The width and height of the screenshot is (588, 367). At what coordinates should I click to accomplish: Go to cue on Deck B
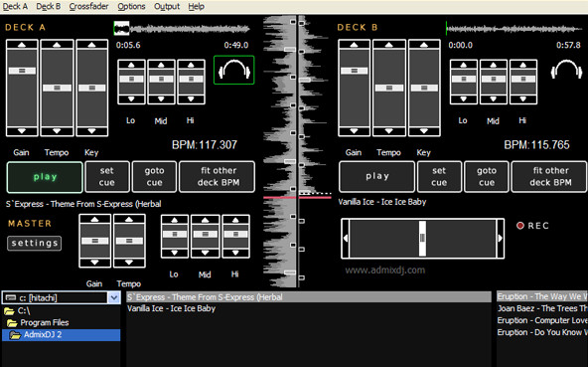point(487,177)
